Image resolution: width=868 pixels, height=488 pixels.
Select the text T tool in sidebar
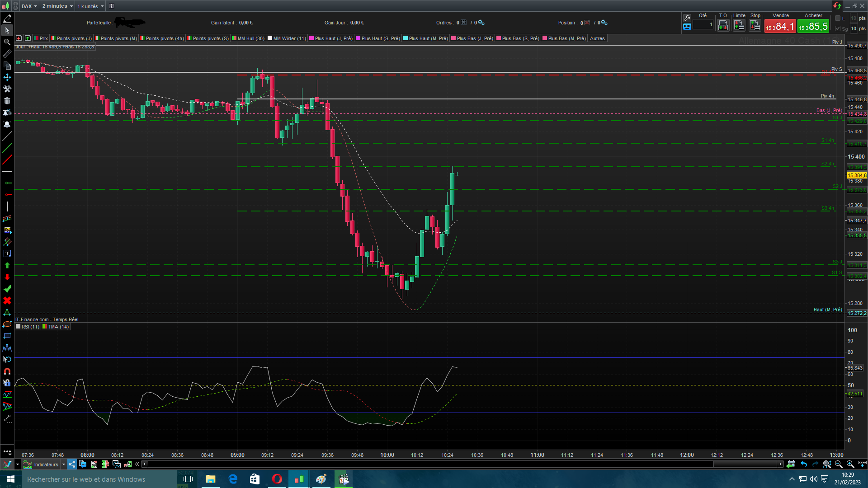[x=7, y=253]
